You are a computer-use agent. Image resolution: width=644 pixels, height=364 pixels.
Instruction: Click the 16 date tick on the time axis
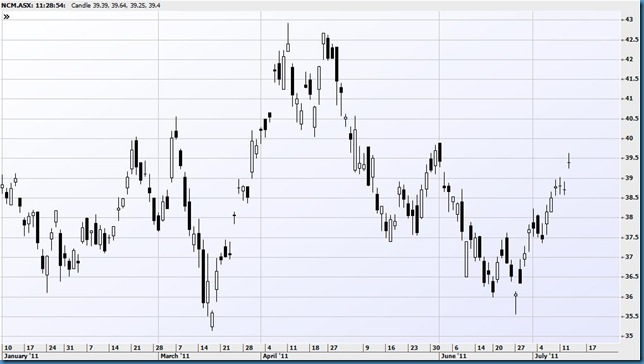point(391,348)
